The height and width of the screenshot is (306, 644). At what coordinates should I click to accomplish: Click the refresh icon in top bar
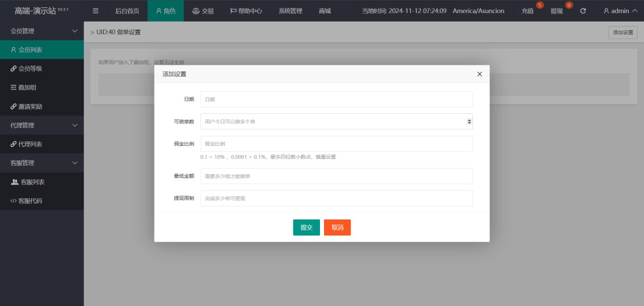583,11
